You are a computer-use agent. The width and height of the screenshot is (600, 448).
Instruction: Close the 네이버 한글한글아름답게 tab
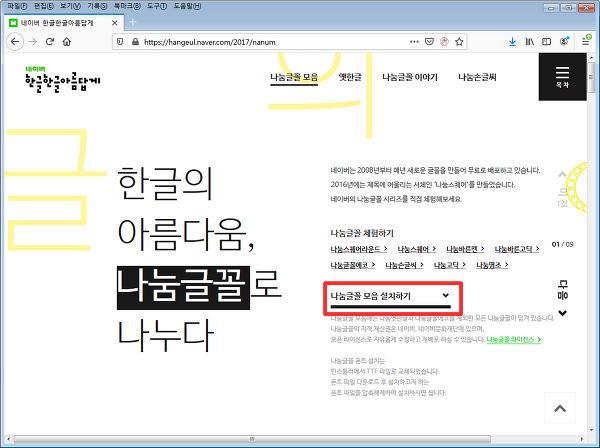114,23
